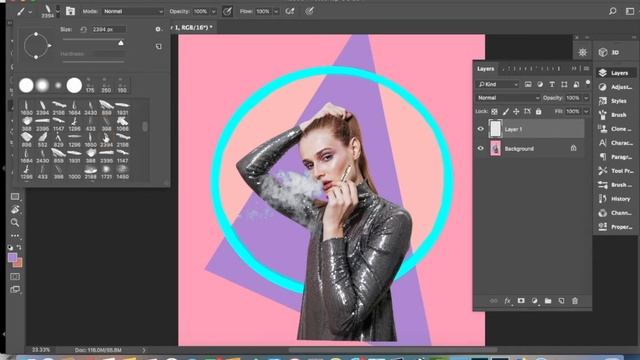The width and height of the screenshot is (640, 360).
Task: Open the workspace switcher icon
Action: (x=630, y=11)
